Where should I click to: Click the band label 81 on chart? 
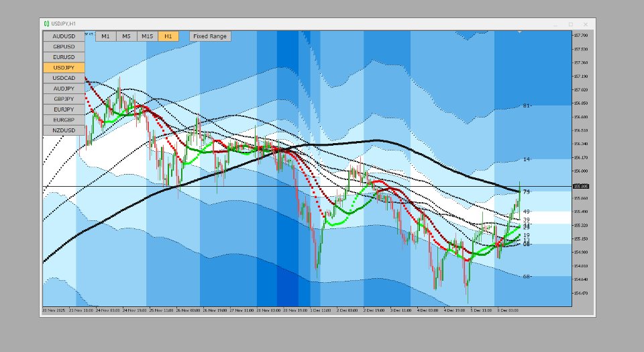[527, 105]
